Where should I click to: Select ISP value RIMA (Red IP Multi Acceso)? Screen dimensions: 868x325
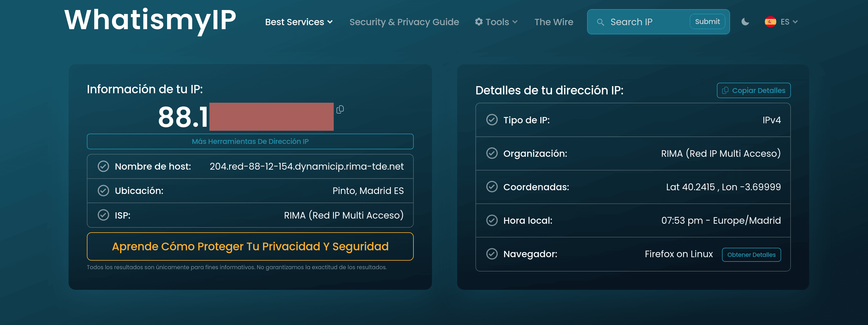[x=344, y=215]
